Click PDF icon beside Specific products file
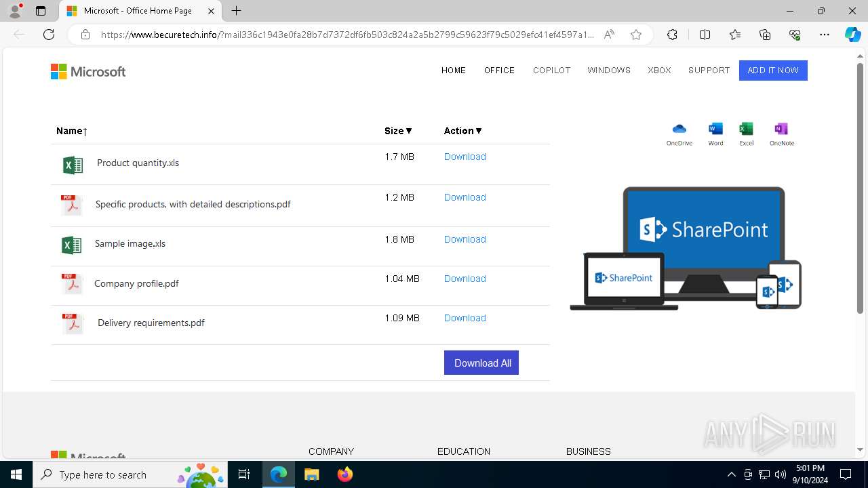Image resolution: width=868 pixels, height=488 pixels. (x=71, y=205)
